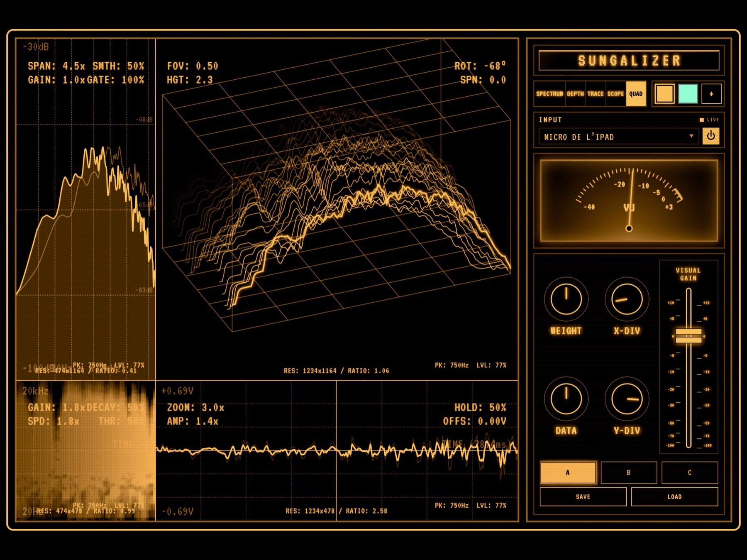Switch to the TRACE view tab

coord(596,94)
